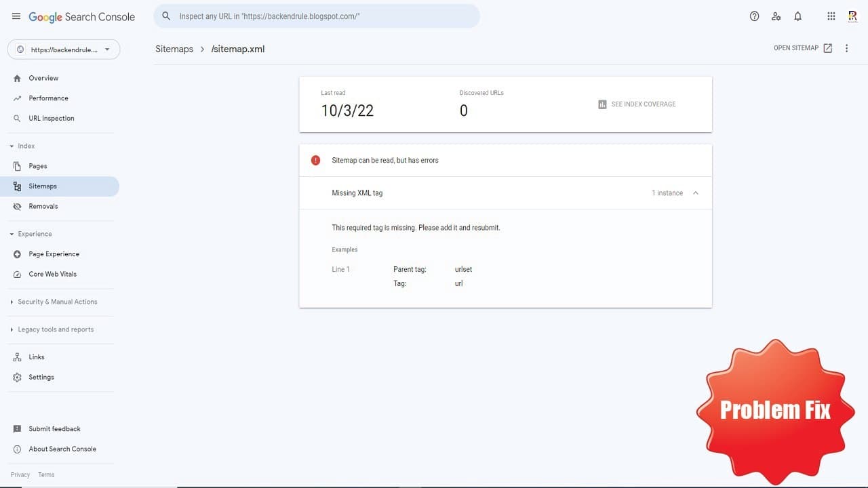
Task: Open users and permissions icon
Action: [x=776, y=16]
